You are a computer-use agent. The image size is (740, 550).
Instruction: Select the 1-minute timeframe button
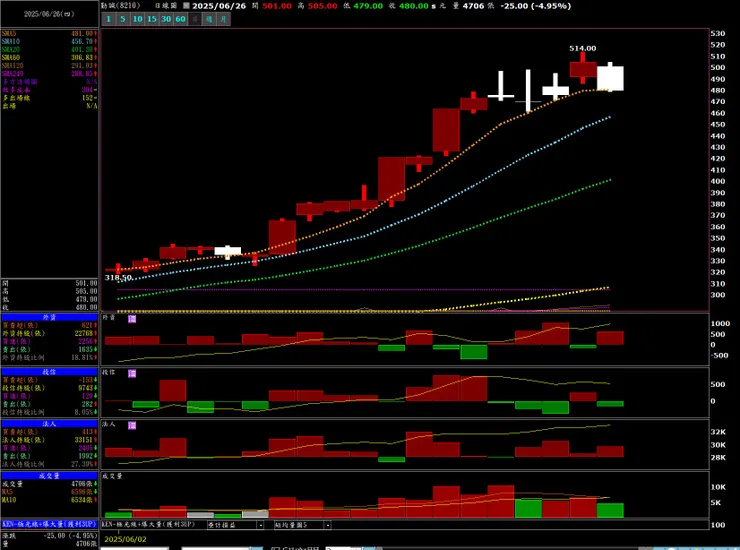tap(109, 19)
